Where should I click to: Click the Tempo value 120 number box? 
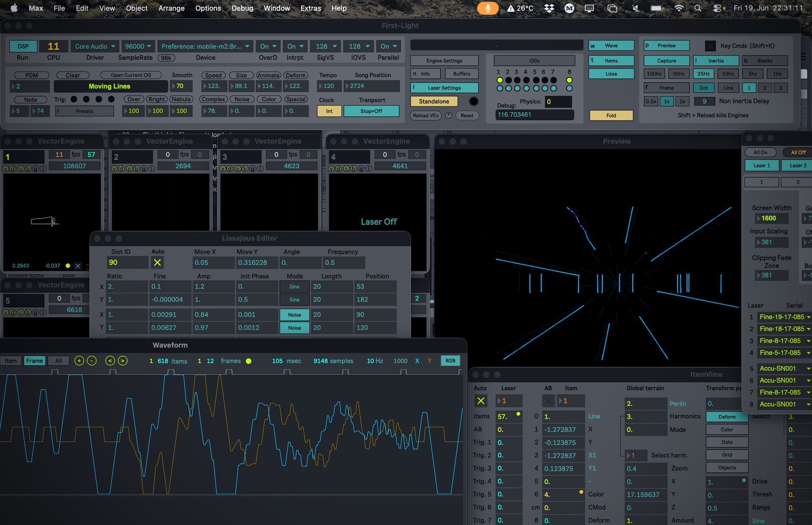[x=329, y=86]
